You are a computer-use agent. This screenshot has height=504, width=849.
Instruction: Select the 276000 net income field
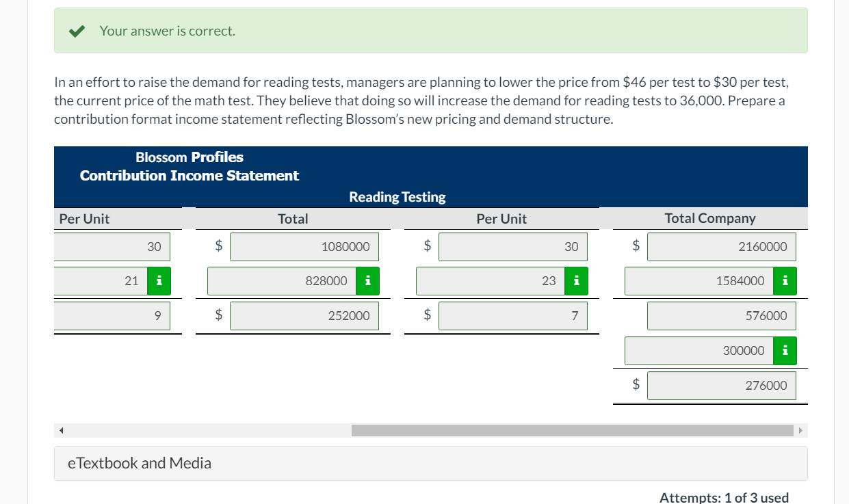(x=721, y=385)
